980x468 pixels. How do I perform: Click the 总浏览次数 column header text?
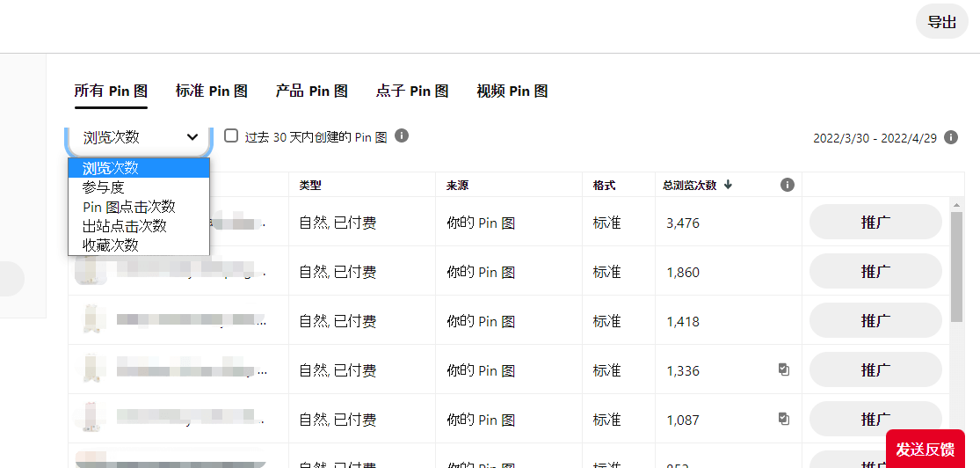click(690, 186)
